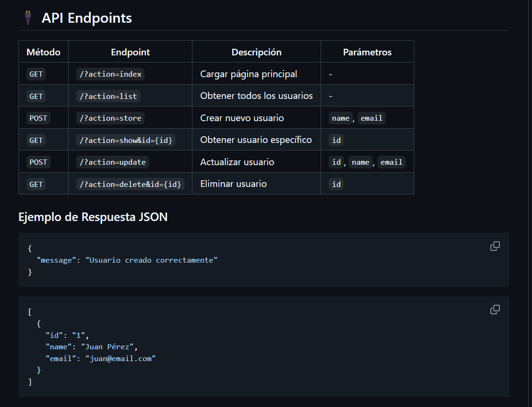Select the POST badge for the store endpoint

[x=38, y=118]
